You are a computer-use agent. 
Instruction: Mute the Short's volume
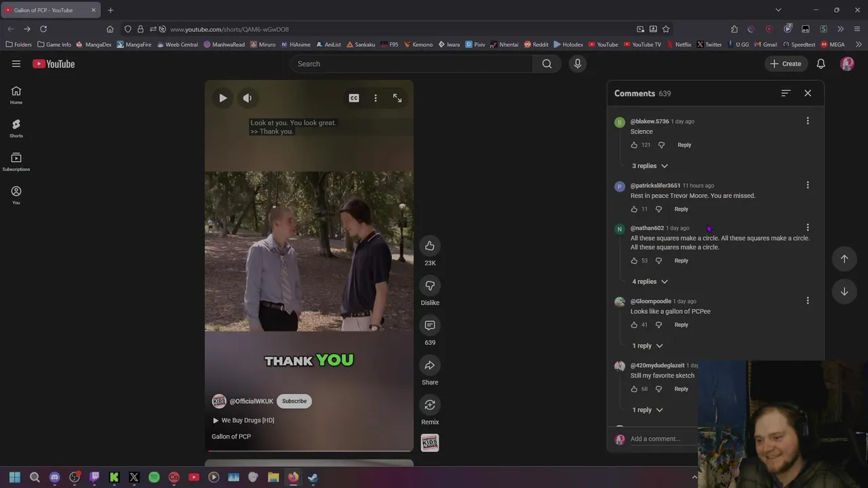(248, 98)
